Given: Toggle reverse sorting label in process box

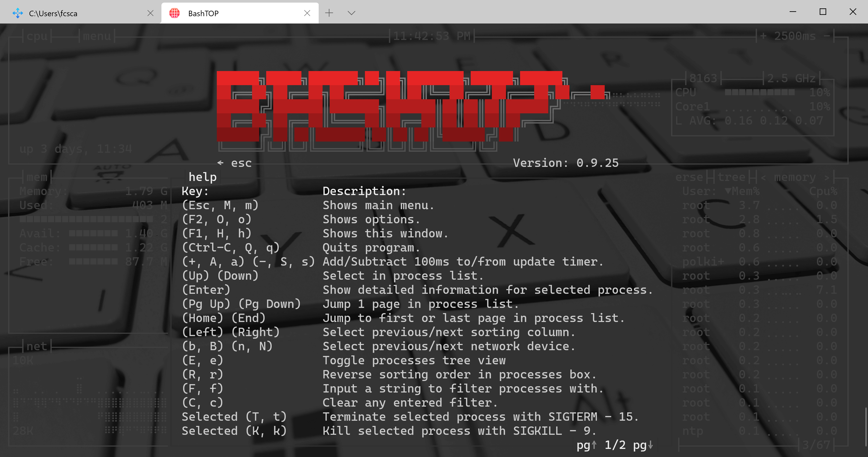Looking at the screenshot, I should tap(689, 177).
